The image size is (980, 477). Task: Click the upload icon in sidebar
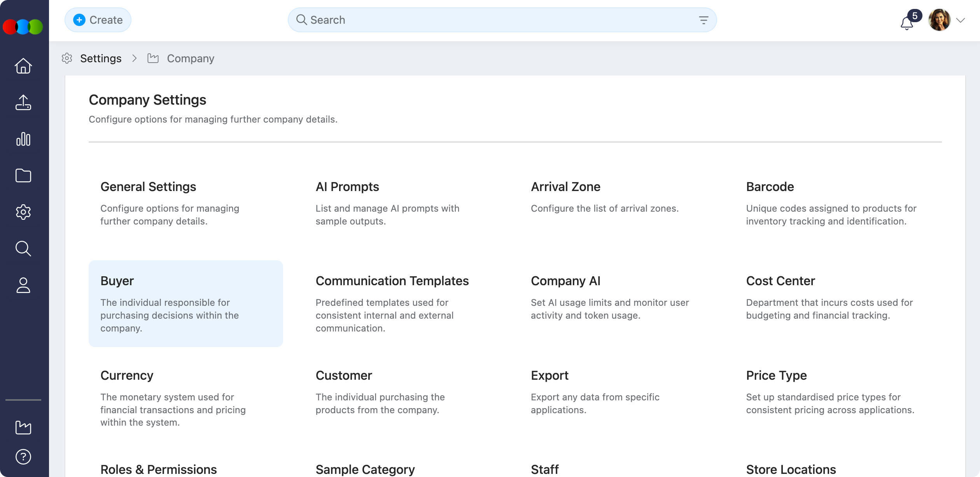(23, 102)
